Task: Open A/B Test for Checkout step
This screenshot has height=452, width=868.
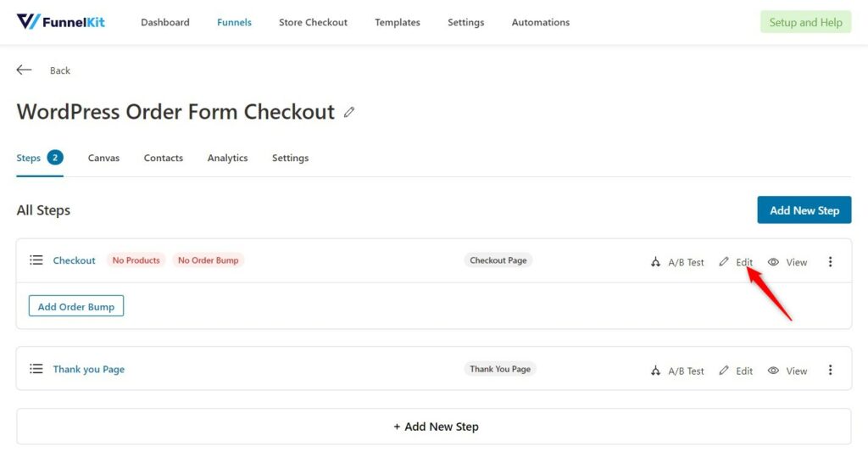Action: pyautogui.click(x=677, y=262)
